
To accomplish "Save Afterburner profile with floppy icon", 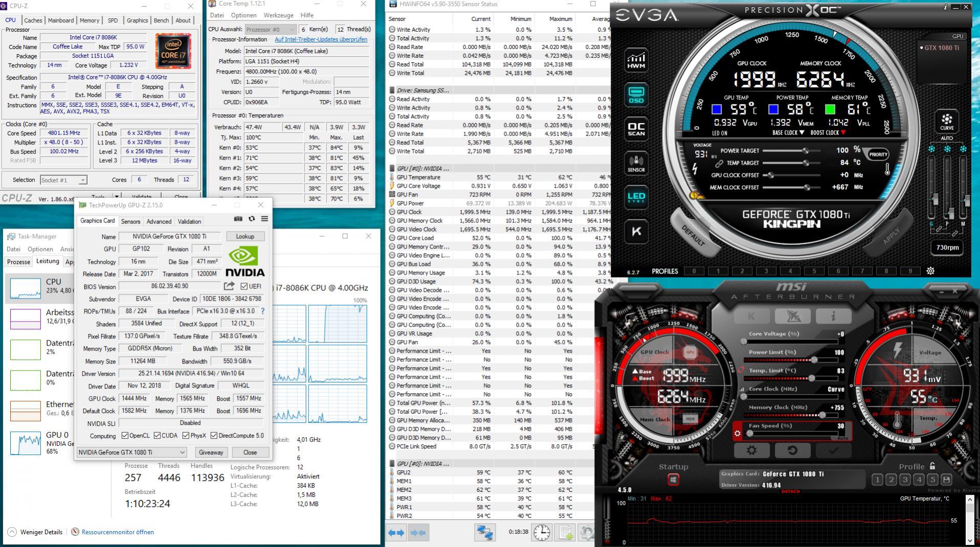I will (x=946, y=480).
